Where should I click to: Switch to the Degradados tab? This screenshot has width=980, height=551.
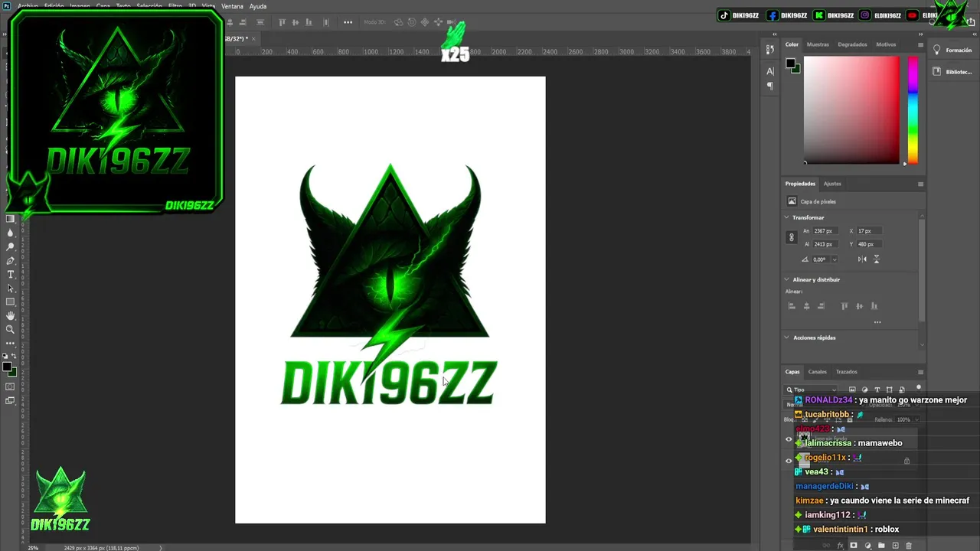tap(852, 44)
